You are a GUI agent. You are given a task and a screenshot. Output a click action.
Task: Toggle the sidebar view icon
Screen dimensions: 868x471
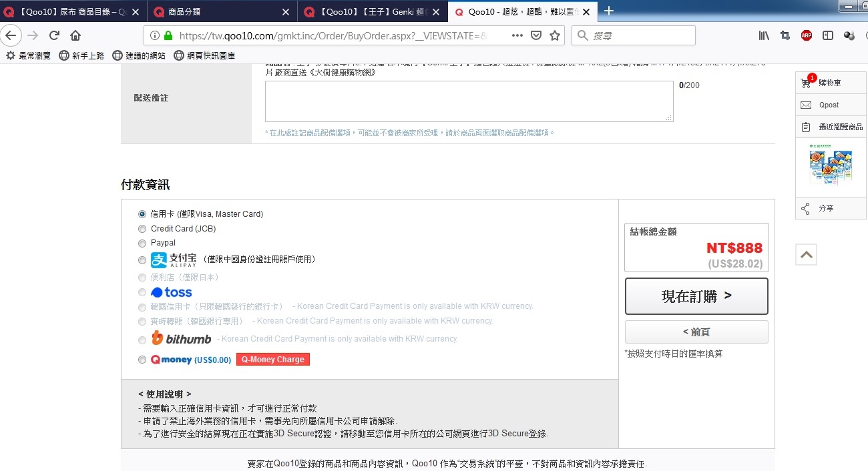828,35
